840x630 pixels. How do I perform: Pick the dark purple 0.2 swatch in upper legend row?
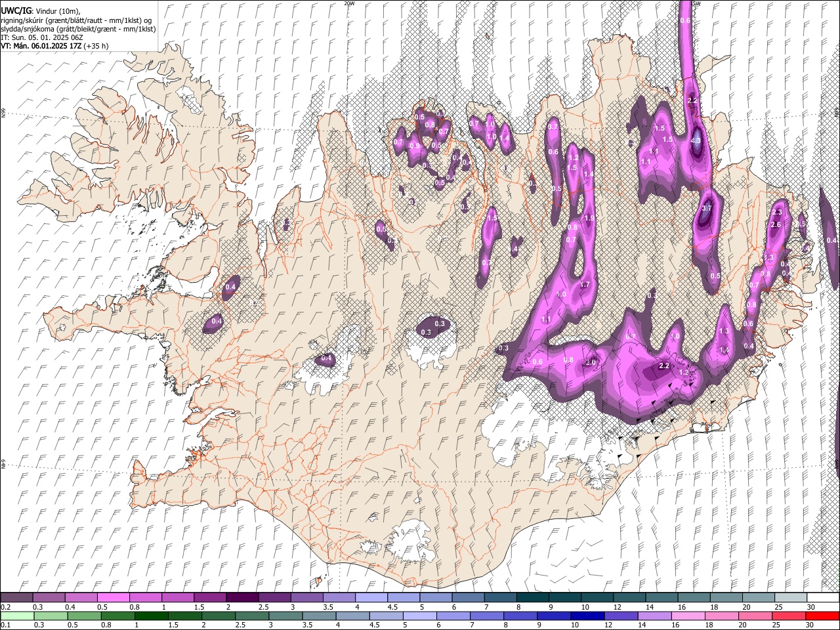(16, 598)
